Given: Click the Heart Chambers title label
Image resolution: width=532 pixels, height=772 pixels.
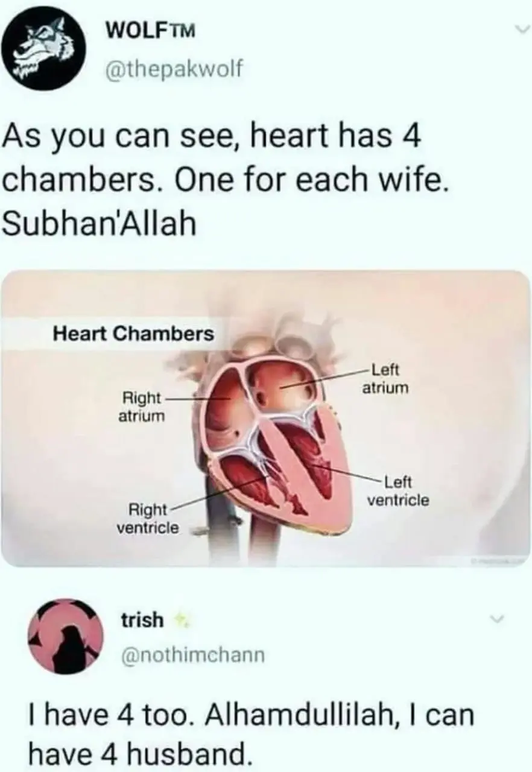Looking at the screenshot, I should [x=133, y=333].
